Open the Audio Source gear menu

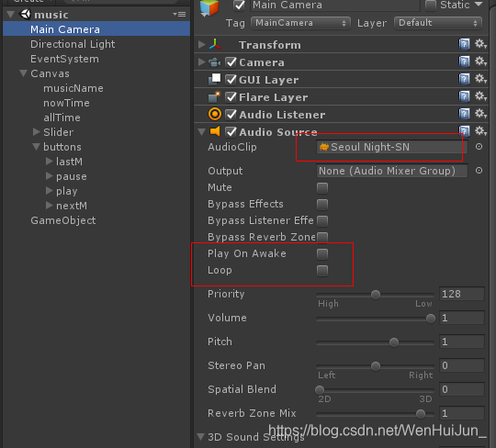point(480,131)
